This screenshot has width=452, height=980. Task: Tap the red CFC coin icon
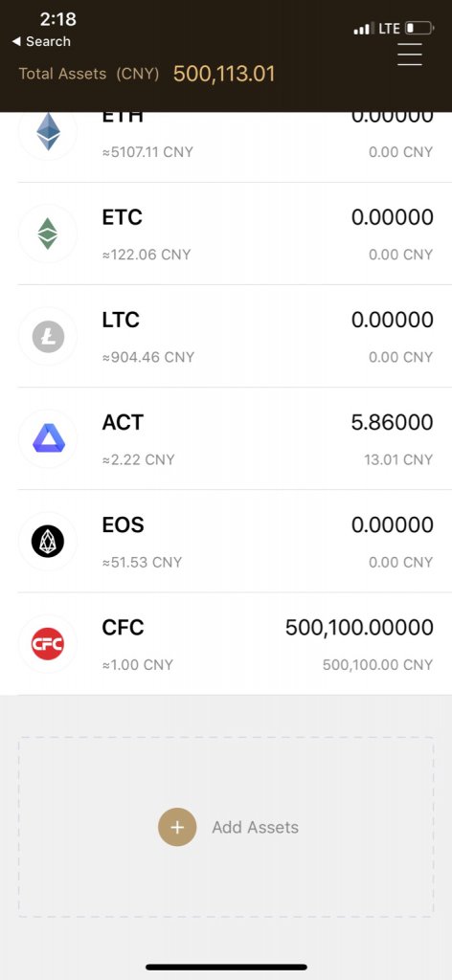[x=48, y=644]
